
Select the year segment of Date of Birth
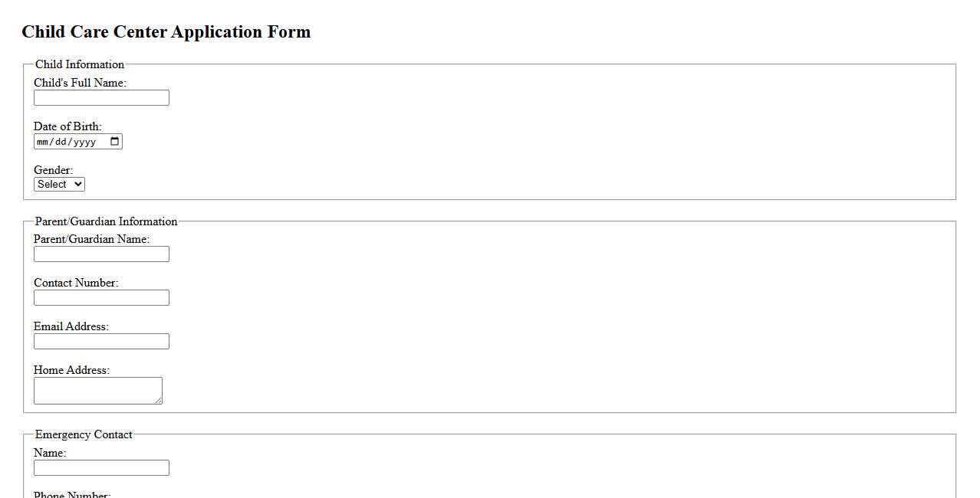pyautogui.click(x=84, y=142)
